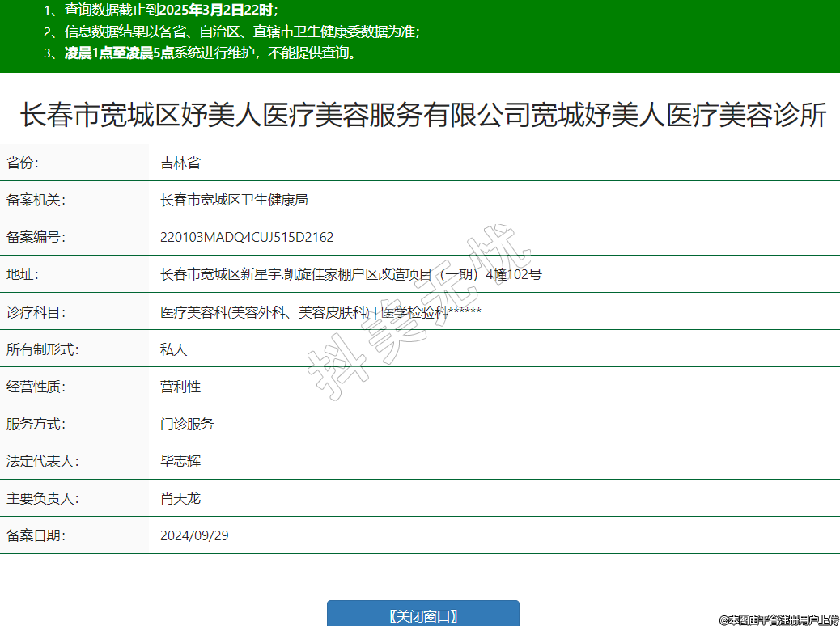840x626 pixels.
Task: Click the 诊疗科目 value text
Action: [x=320, y=311]
